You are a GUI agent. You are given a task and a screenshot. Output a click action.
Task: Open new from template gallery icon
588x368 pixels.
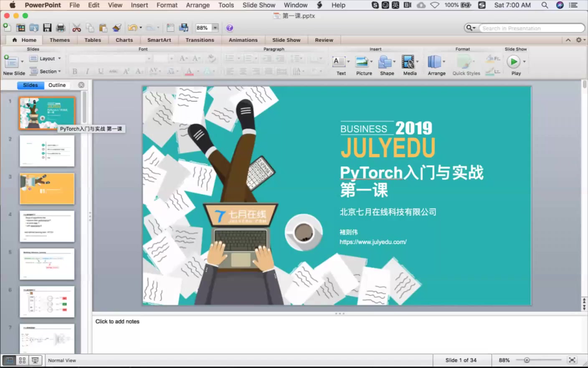click(20, 28)
